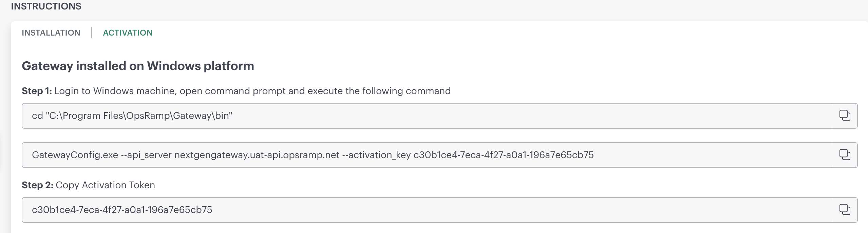Click the bold 'Step 2:' label
868x233 pixels.
(x=37, y=185)
